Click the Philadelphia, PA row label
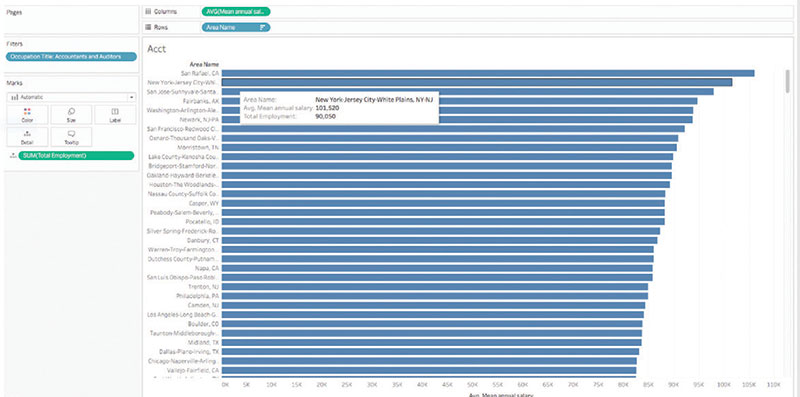Viewport: 800px width, 397px height. point(198,296)
